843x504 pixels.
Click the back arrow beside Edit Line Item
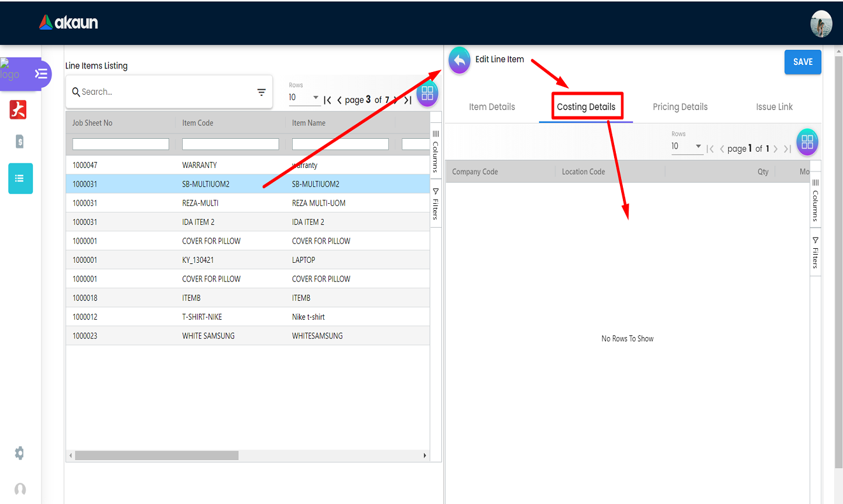click(460, 60)
